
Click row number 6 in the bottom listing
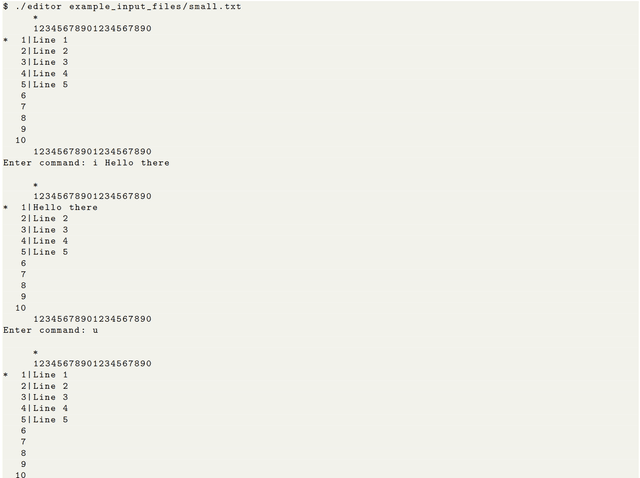(x=24, y=431)
